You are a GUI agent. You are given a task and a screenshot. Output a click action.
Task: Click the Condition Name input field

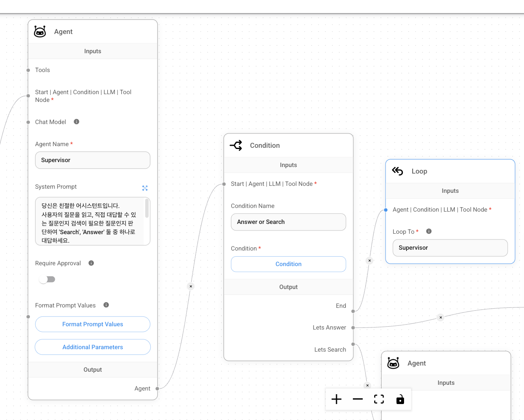click(x=288, y=222)
